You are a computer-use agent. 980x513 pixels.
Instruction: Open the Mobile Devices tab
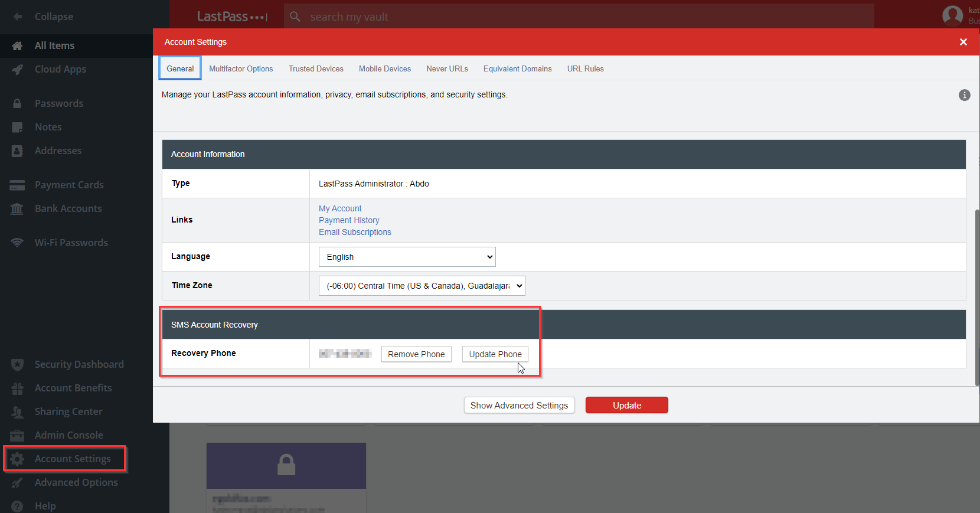pos(385,68)
